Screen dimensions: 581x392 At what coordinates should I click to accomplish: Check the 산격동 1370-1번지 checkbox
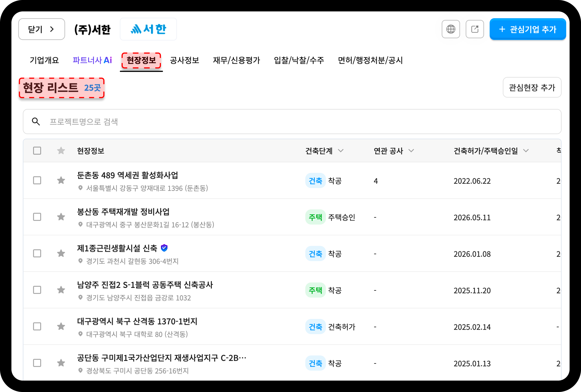click(x=37, y=326)
